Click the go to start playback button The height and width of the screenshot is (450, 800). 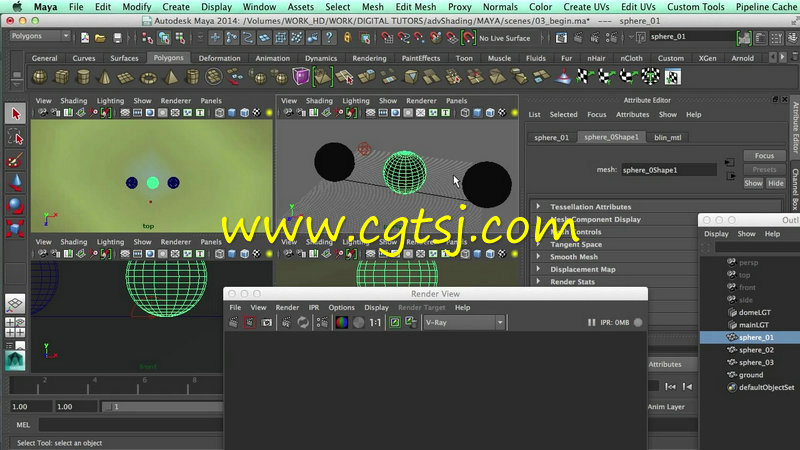coord(670,387)
